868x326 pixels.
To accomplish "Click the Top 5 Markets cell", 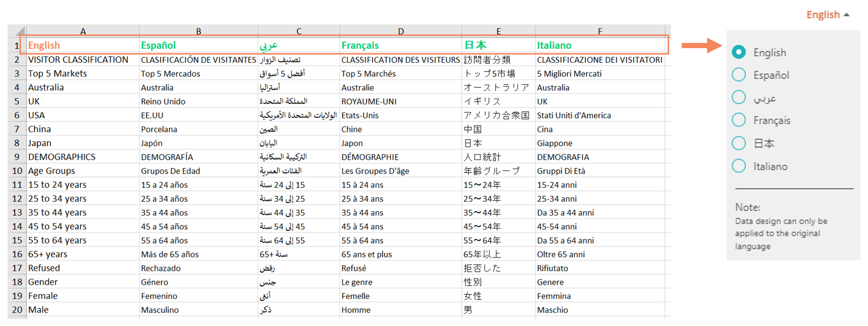I will point(83,73).
